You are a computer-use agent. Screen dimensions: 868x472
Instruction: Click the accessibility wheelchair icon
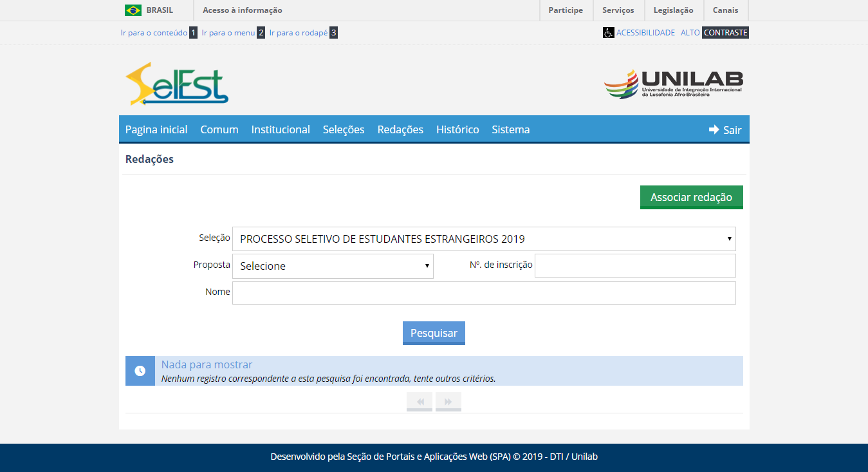pos(608,32)
